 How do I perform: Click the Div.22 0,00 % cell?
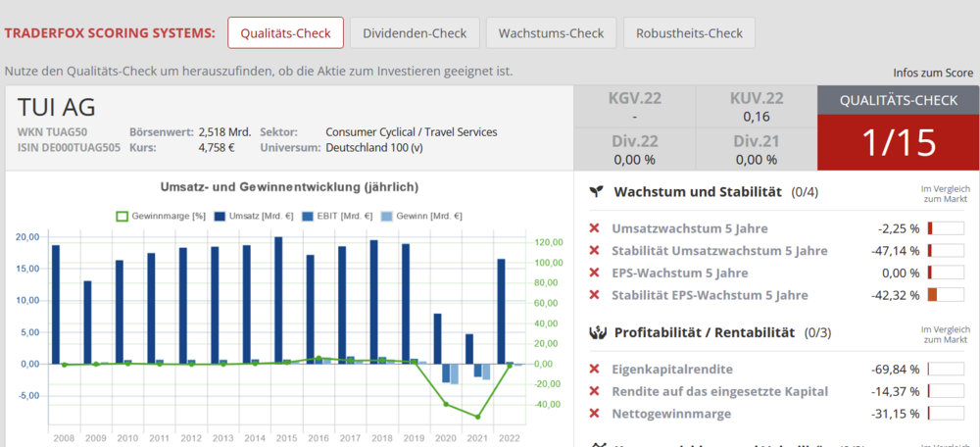pos(634,149)
